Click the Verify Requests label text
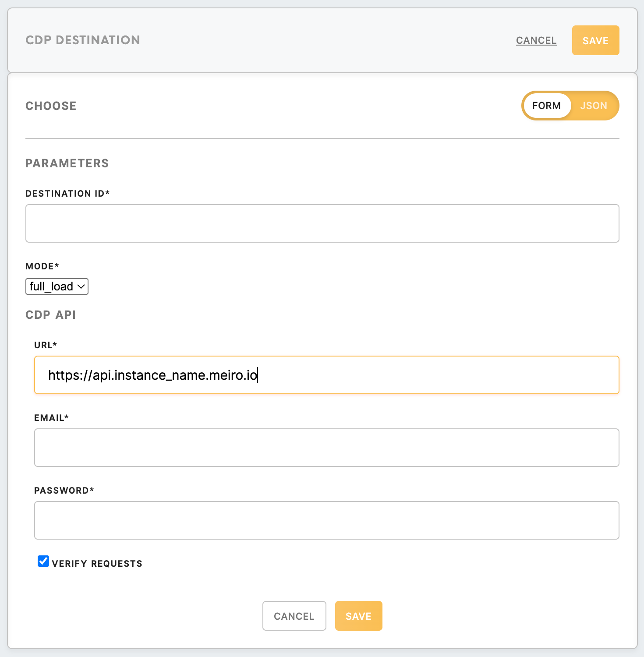 tap(97, 564)
